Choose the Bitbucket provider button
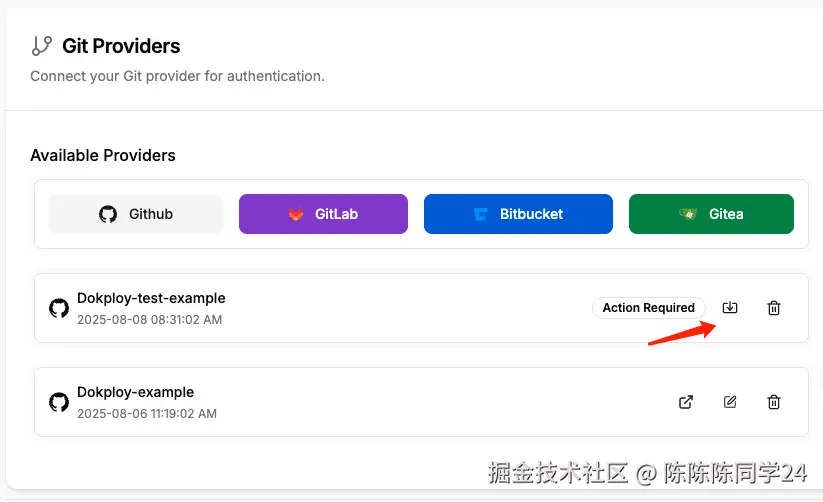This screenshot has width=823, height=502. click(518, 214)
